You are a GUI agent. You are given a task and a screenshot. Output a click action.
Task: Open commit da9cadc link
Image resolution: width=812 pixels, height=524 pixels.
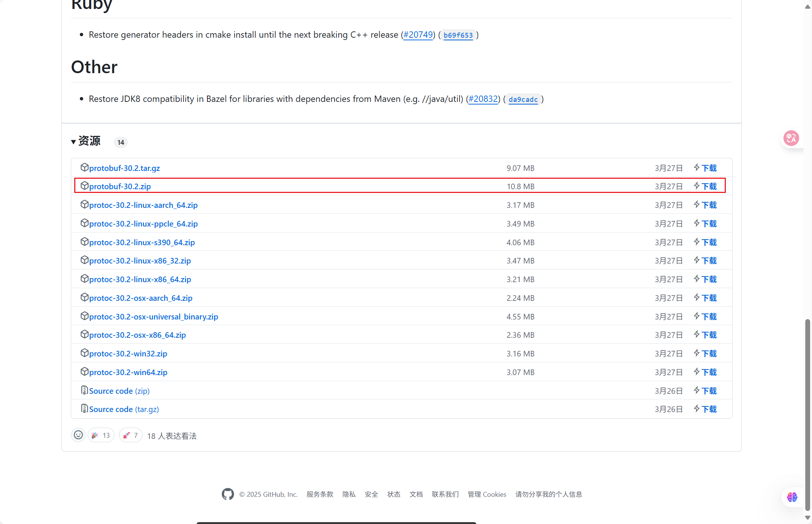(x=523, y=99)
